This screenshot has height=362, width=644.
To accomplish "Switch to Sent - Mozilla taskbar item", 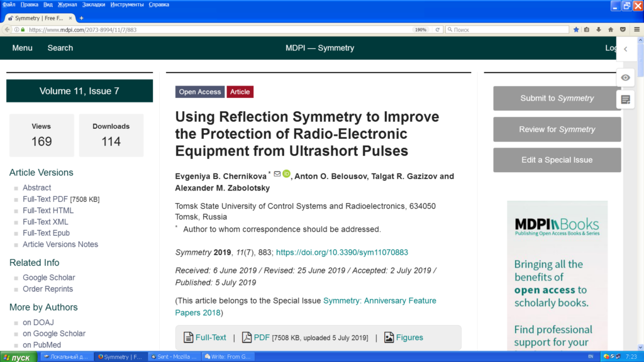I will tap(174, 357).
